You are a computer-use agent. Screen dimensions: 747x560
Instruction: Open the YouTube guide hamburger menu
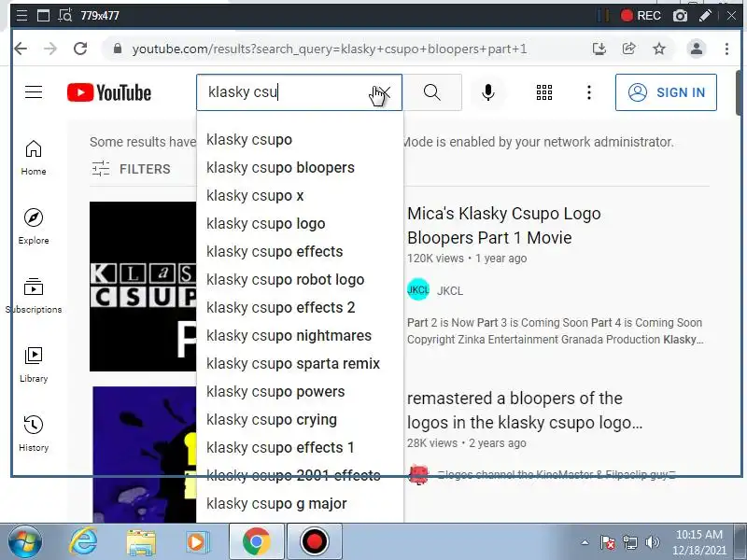34,91
